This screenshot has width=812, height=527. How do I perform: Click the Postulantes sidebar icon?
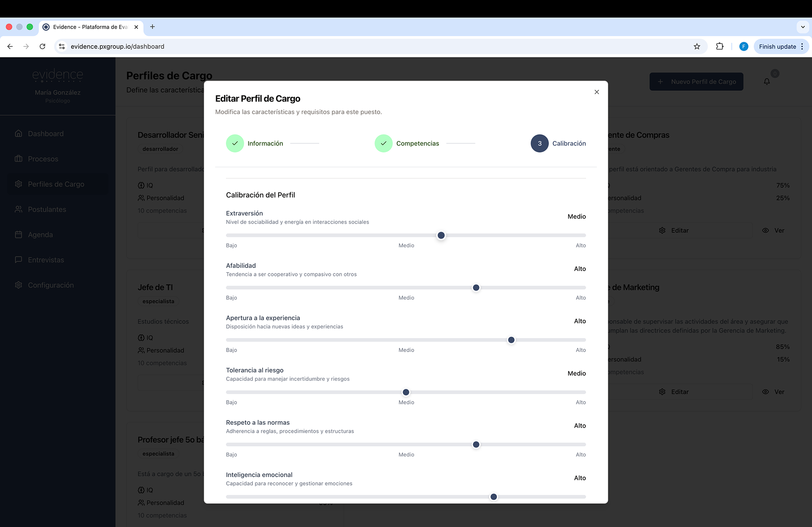coord(19,209)
